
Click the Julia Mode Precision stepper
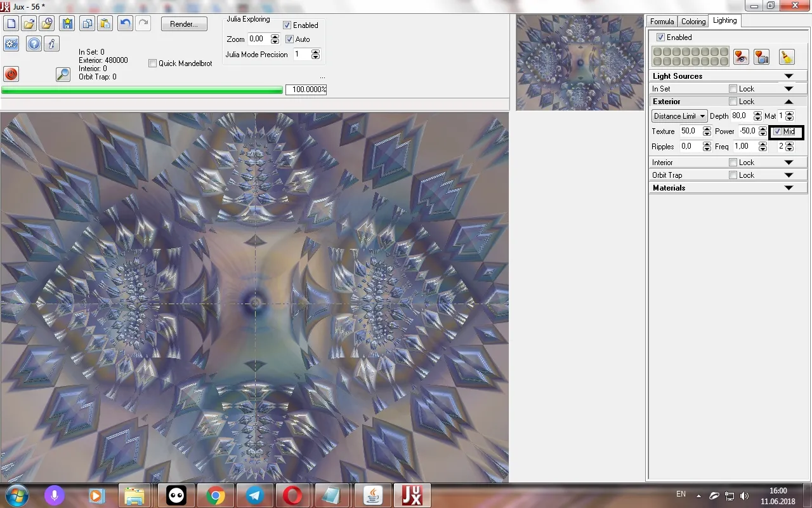(x=315, y=55)
